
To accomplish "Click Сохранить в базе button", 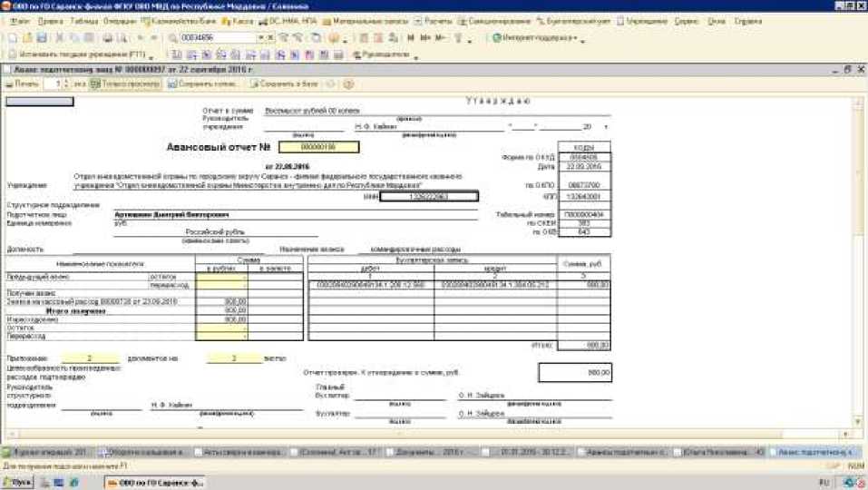I will pyautogui.click(x=284, y=84).
